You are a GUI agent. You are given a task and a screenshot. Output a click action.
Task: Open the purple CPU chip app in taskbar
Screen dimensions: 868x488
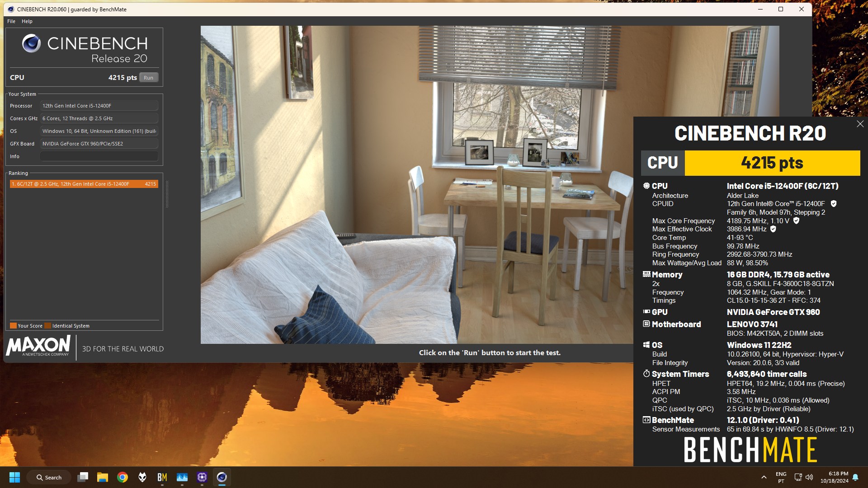[x=202, y=477]
